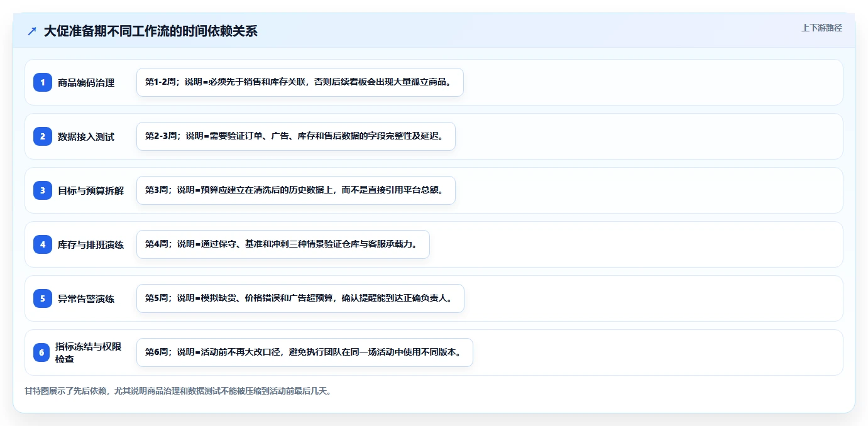Click the arrow icon beside the title
The image size is (868, 426).
tap(32, 31)
